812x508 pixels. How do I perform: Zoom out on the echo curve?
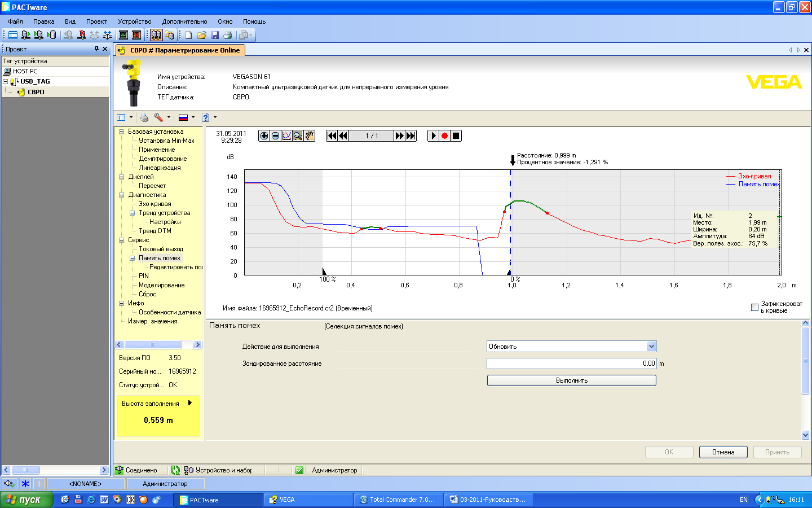click(275, 135)
